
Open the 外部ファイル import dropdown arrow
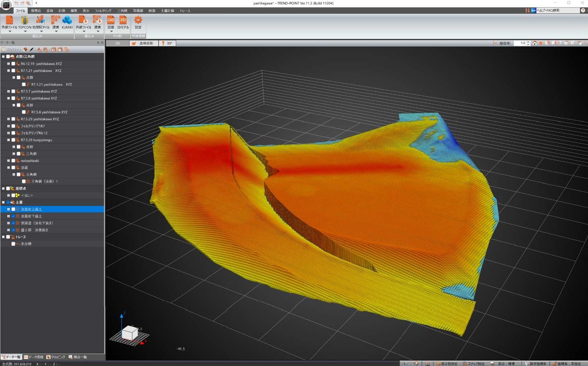(x=10, y=31)
